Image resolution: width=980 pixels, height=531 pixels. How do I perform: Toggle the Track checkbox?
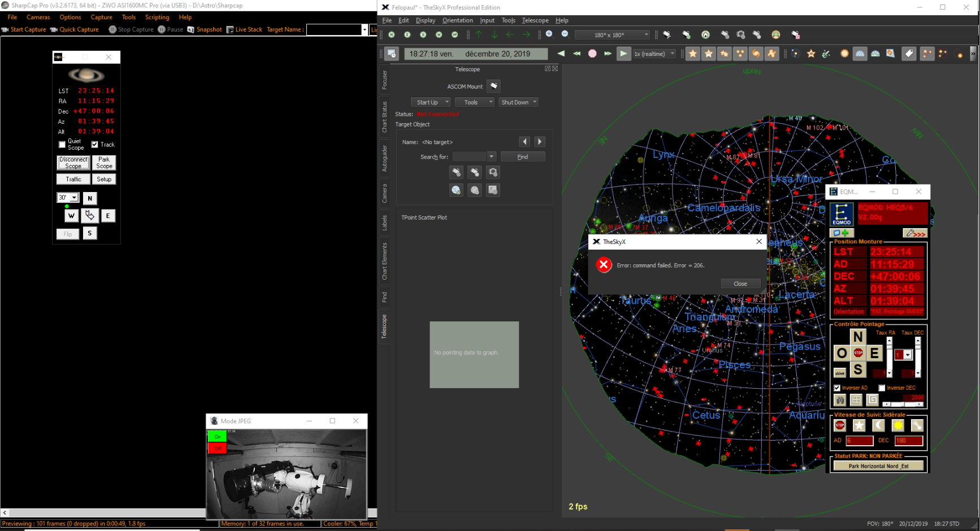pyautogui.click(x=95, y=145)
